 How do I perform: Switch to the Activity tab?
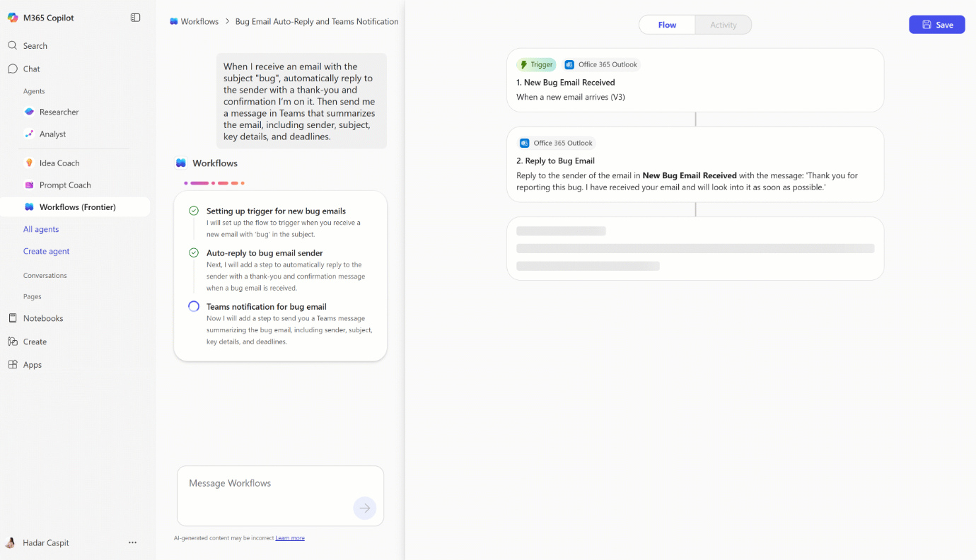click(x=723, y=24)
